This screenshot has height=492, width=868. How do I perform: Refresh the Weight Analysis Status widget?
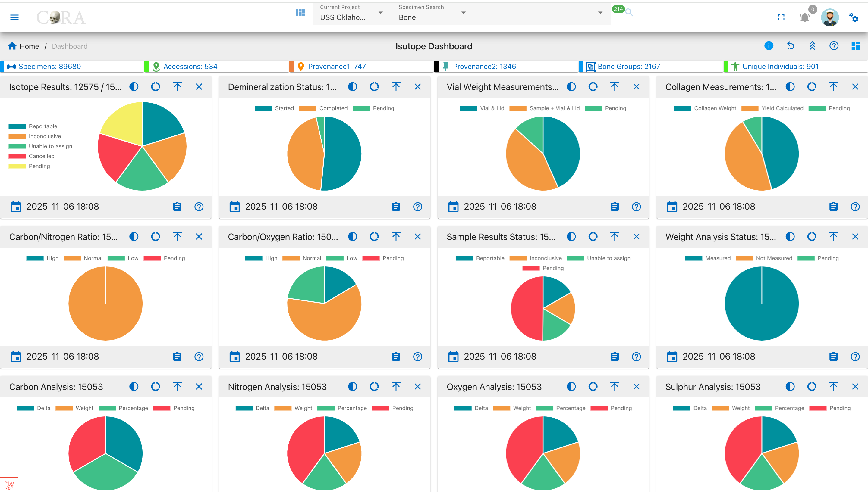812,237
